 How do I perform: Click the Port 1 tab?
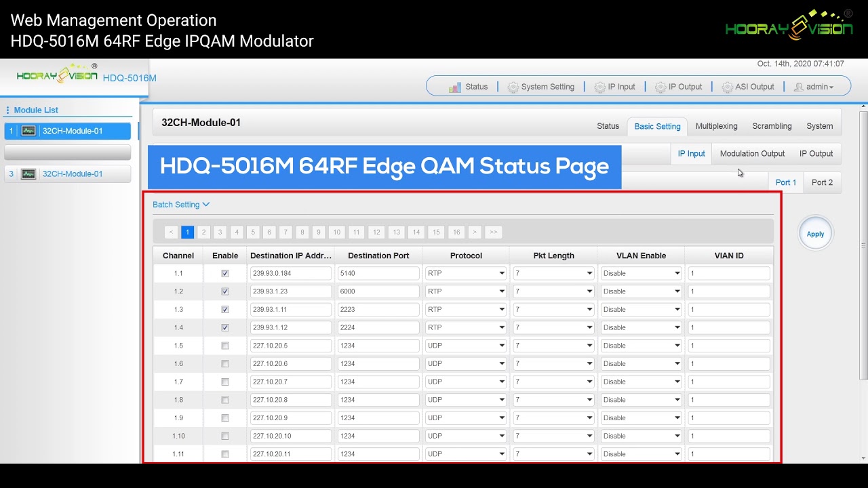(786, 182)
